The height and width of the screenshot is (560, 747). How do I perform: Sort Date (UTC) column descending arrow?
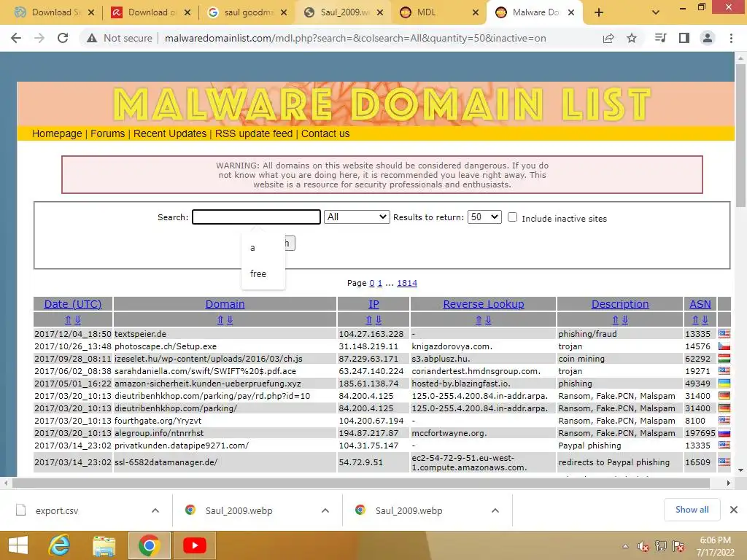point(77,319)
